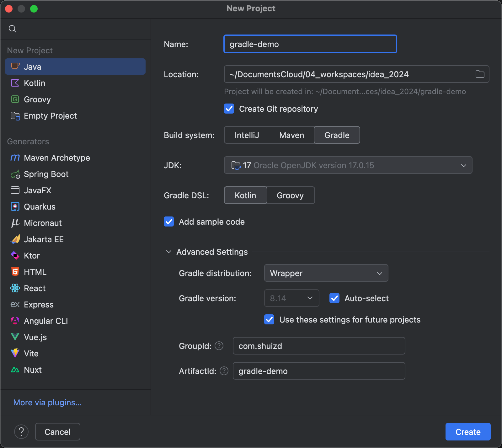502x448 pixels.
Task: Toggle Use these settings for future projects
Action: 269,320
